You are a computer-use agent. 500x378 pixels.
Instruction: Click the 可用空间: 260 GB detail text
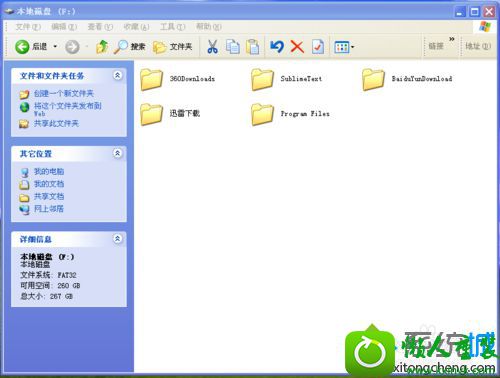50,286
